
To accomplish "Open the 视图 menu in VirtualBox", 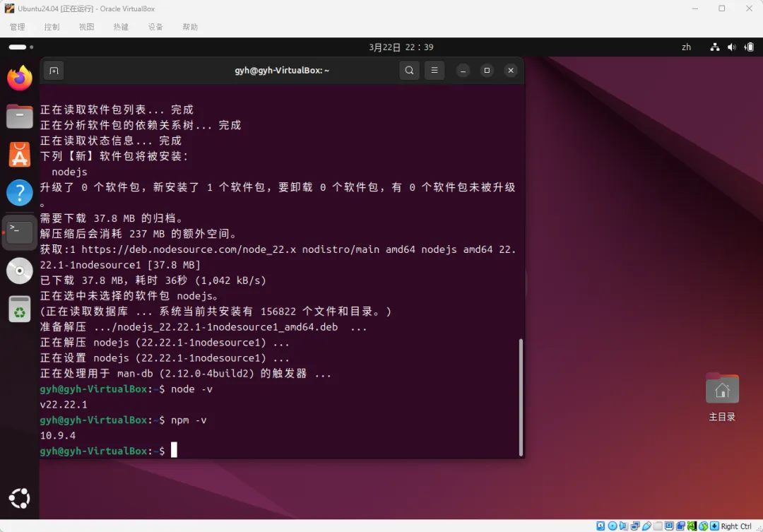I will coord(87,27).
